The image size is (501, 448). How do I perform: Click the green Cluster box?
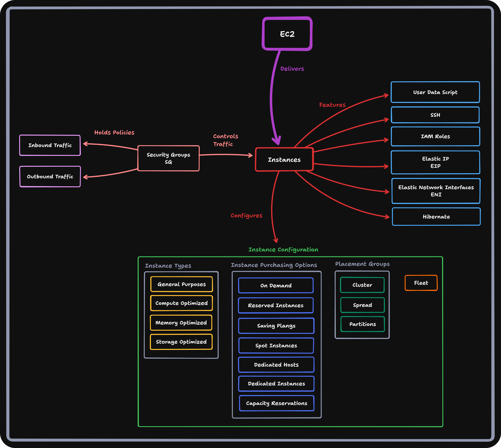[362, 285]
